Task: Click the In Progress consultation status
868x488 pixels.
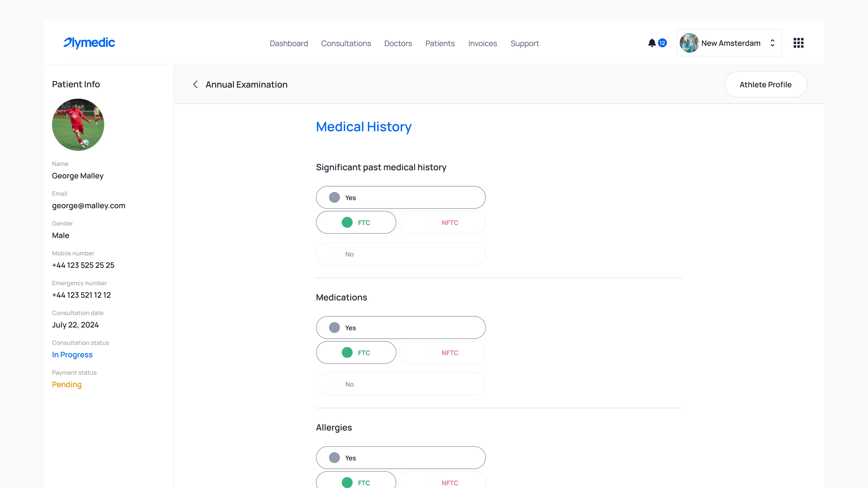Action: coord(72,355)
